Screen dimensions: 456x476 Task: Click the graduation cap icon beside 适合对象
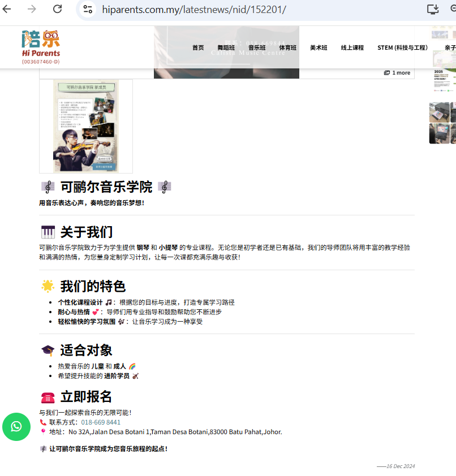coord(48,350)
